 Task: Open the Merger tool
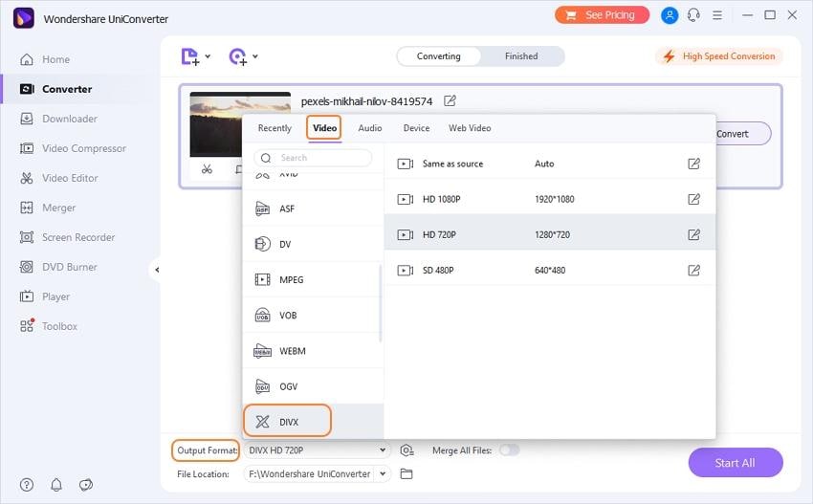click(x=48, y=208)
